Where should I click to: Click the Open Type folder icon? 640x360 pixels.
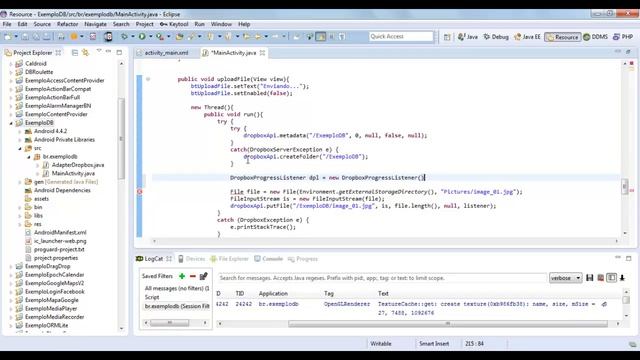click(x=180, y=37)
